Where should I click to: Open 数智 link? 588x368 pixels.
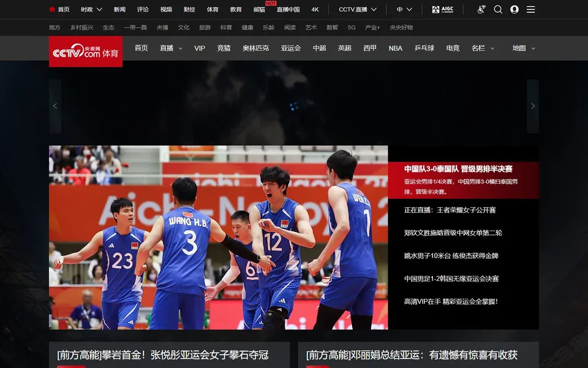[332, 28]
